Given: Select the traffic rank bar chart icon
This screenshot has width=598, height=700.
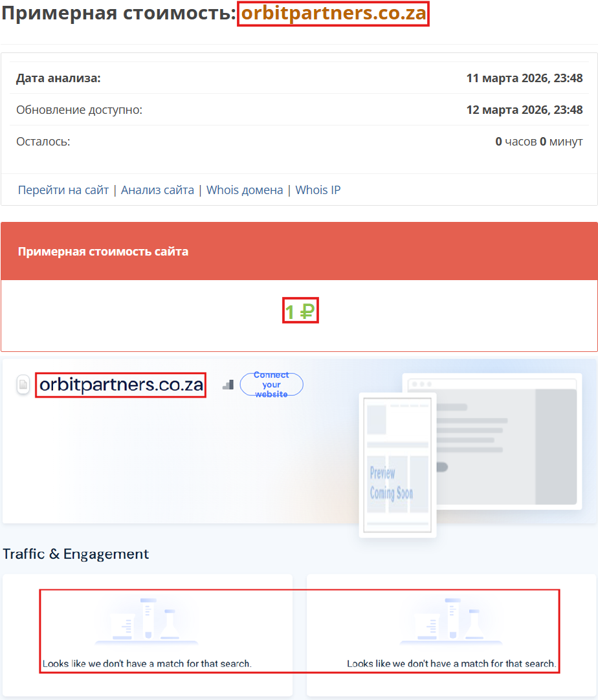Looking at the screenshot, I should coord(228,384).
